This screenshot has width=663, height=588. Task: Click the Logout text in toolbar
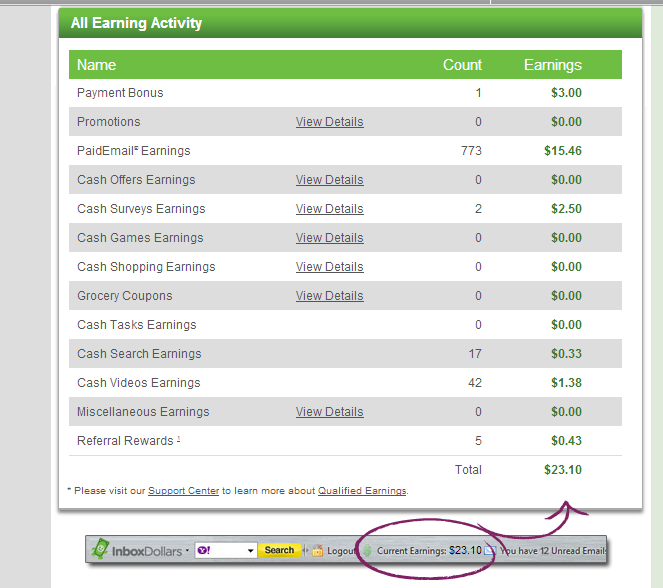341,551
